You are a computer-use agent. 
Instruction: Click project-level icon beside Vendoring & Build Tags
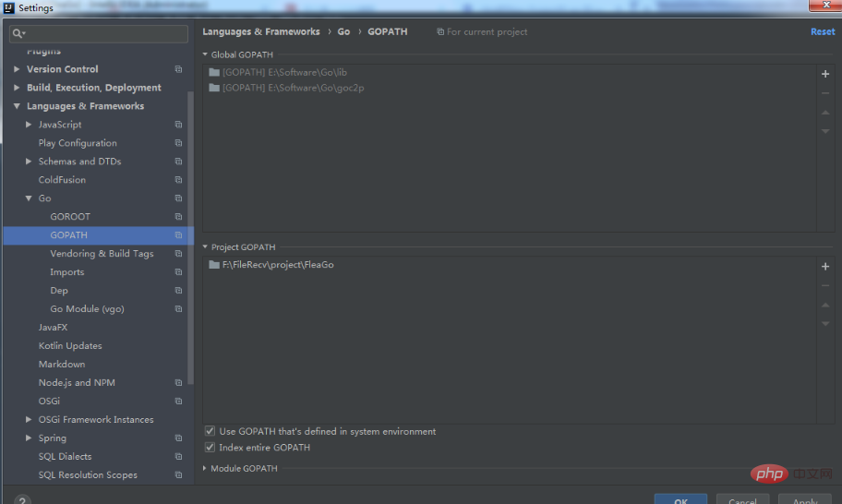178,253
